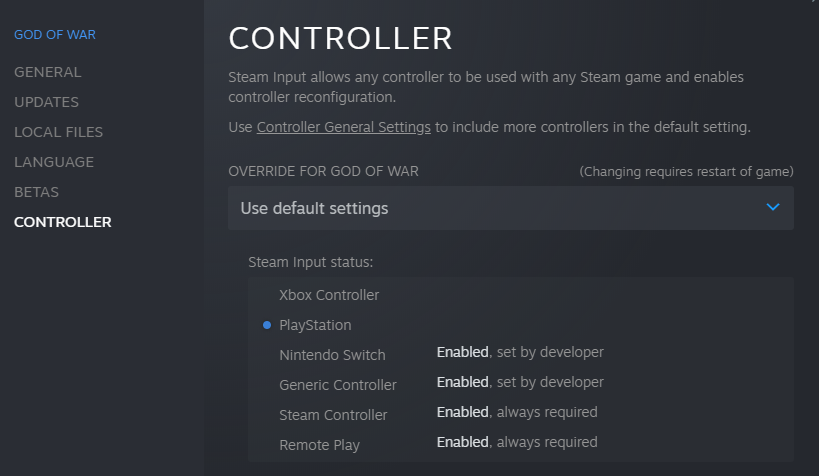Click the Override for God of War label
The height and width of the screenshot is (476, 819).
point(323,171)
